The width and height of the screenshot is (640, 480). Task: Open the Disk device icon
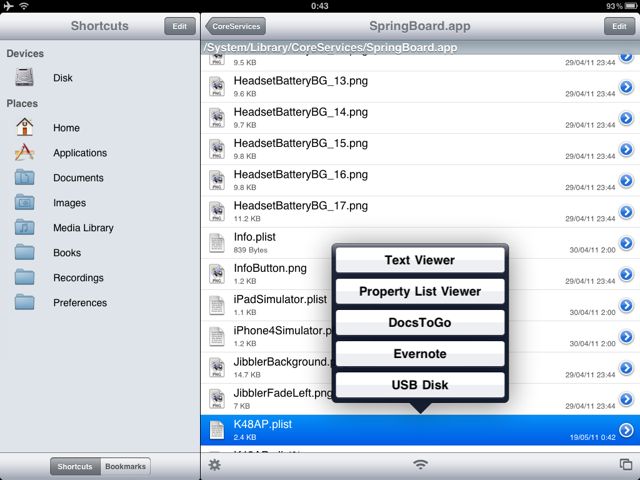pyautogui.click(x=24, y=78)
